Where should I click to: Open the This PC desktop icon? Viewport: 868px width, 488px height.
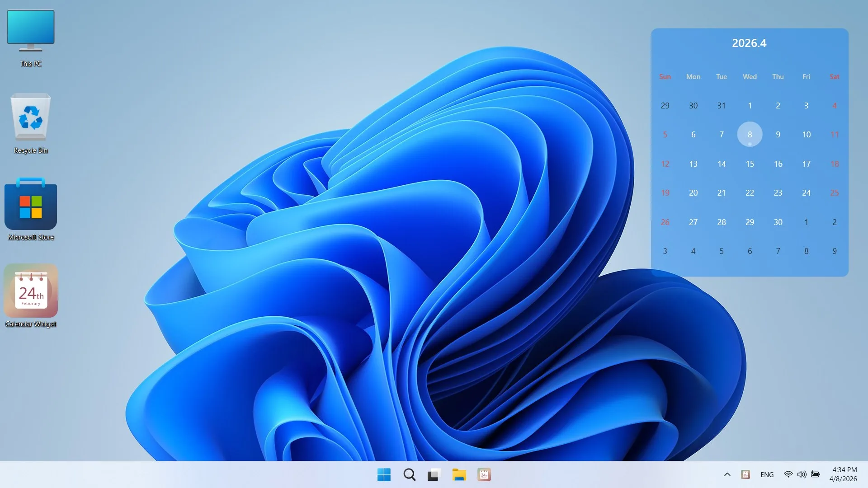pos(31,38)
